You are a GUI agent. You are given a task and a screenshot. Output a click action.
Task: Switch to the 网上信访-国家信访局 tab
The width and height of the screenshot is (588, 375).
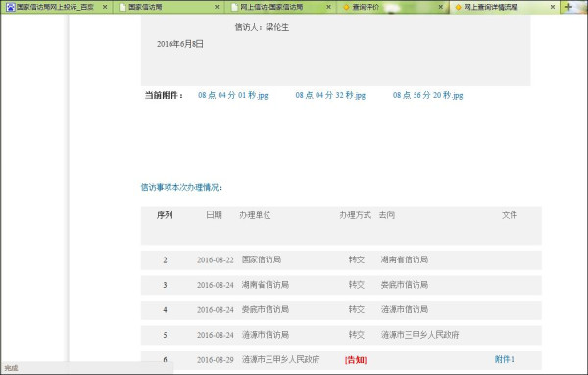(280, 7)
